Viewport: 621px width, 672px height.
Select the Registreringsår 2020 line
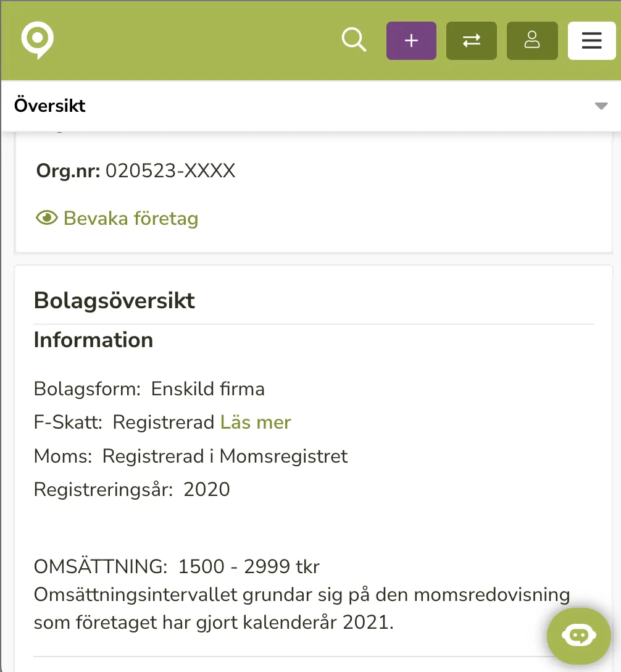132,489
